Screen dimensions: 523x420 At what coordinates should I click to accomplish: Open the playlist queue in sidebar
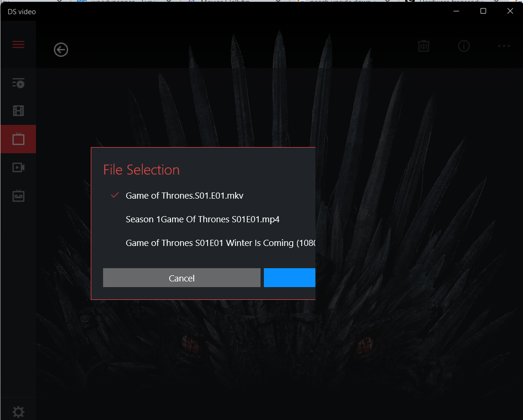coord(18,84)
